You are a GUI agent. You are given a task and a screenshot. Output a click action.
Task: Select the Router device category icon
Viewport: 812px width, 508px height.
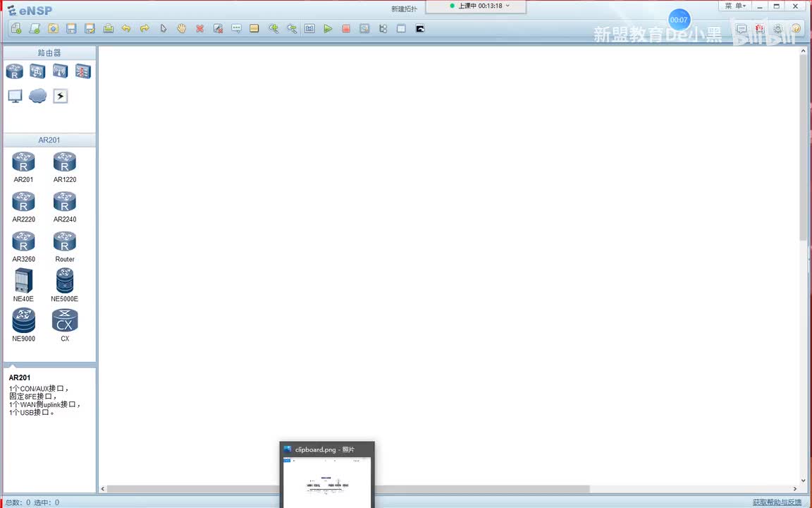point(15,71)
